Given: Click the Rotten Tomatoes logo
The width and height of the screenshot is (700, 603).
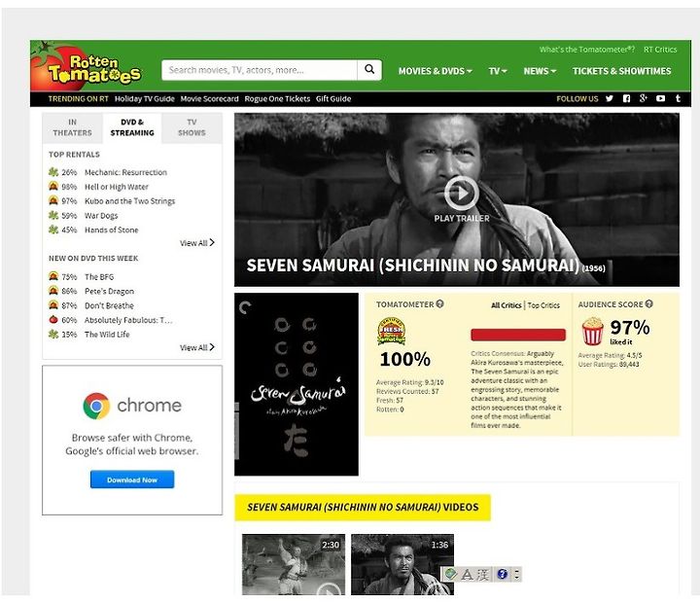Looking at the screenshot, I should tap(87, 67).
